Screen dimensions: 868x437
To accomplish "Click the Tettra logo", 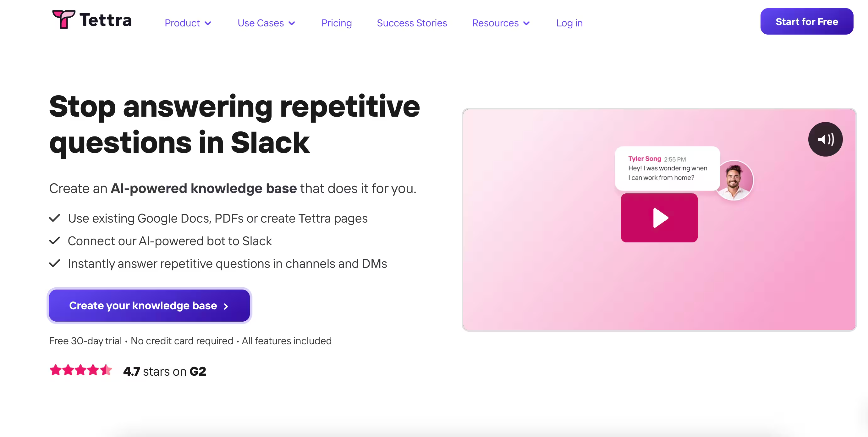I will click(x=92, y=19).
